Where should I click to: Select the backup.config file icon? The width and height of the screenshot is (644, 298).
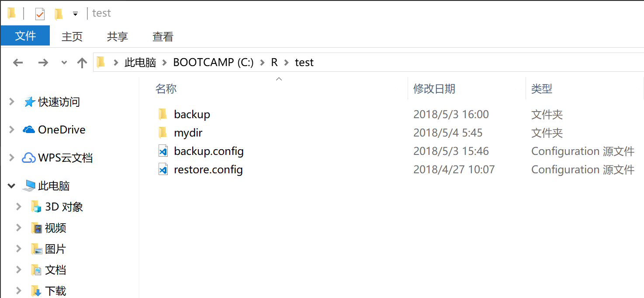pyautogui.click(x=163, y=151)
